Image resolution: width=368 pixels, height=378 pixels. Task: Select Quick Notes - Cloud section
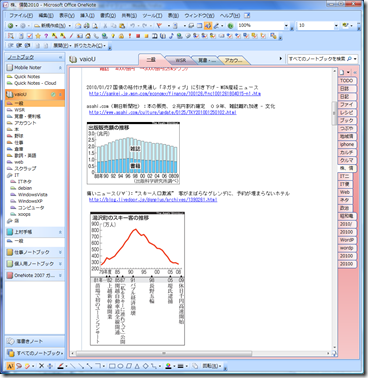[35, 83]
